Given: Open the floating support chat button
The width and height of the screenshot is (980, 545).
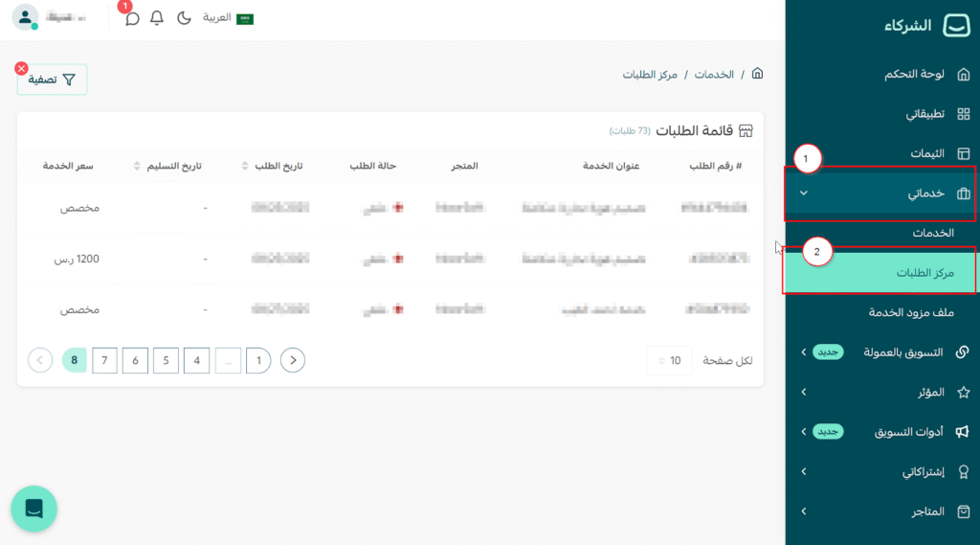Looking at the screenshot, I should [x=34, y=509].
